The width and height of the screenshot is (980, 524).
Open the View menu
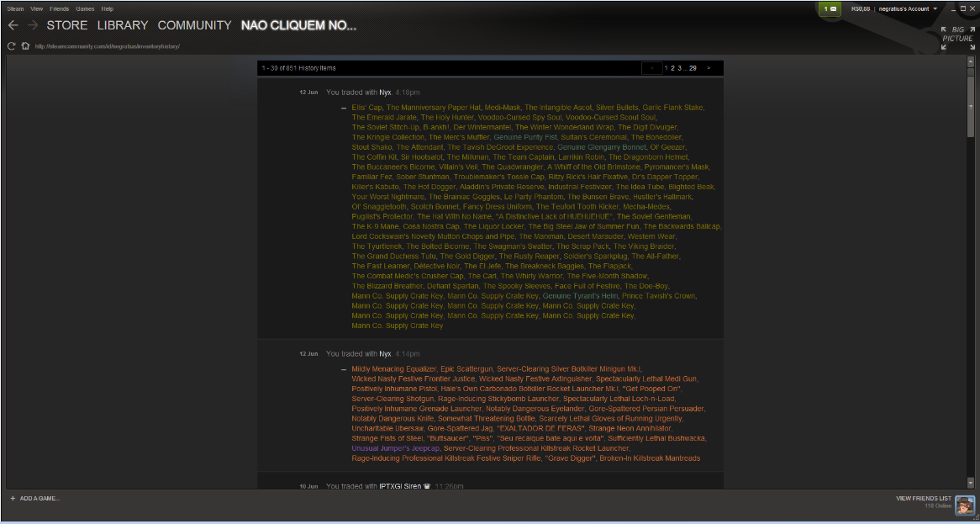tap(37, 9)
